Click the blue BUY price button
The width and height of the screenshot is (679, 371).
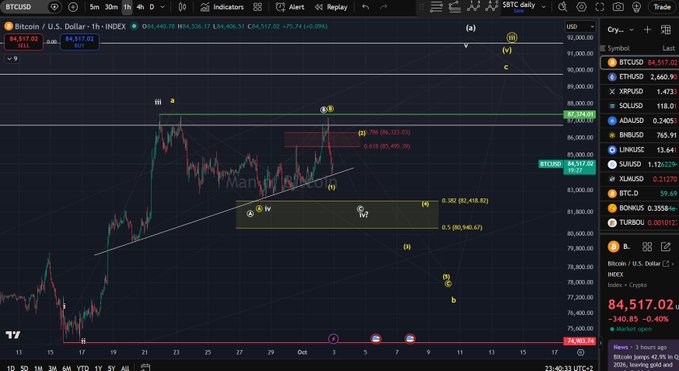point(79,42)
